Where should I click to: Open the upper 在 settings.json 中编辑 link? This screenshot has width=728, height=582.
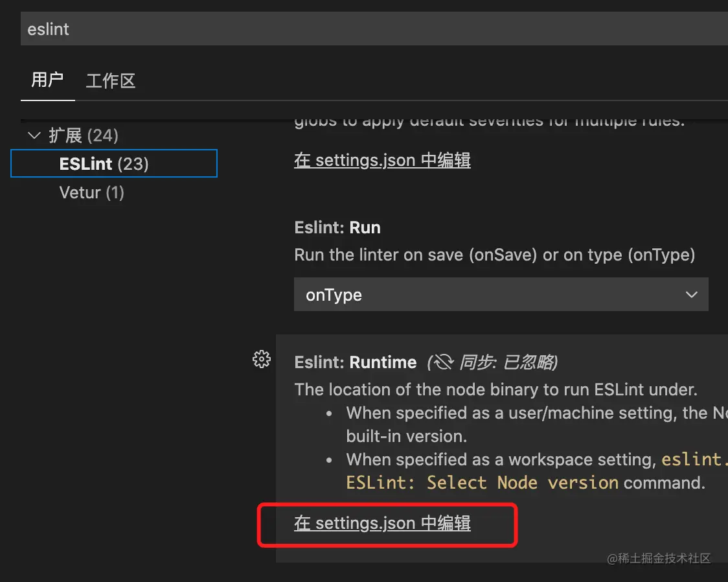[382, 160]
